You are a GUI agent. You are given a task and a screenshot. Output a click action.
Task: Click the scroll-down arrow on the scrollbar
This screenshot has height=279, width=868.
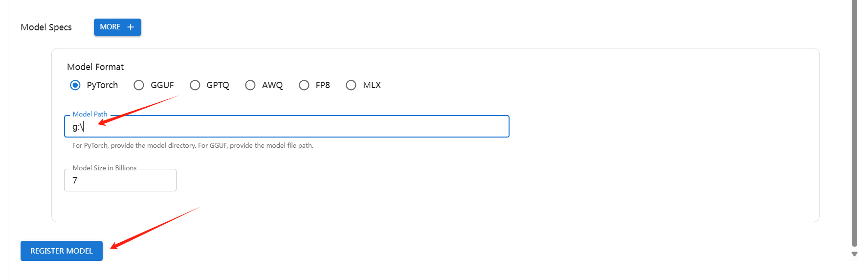[854, 254]
